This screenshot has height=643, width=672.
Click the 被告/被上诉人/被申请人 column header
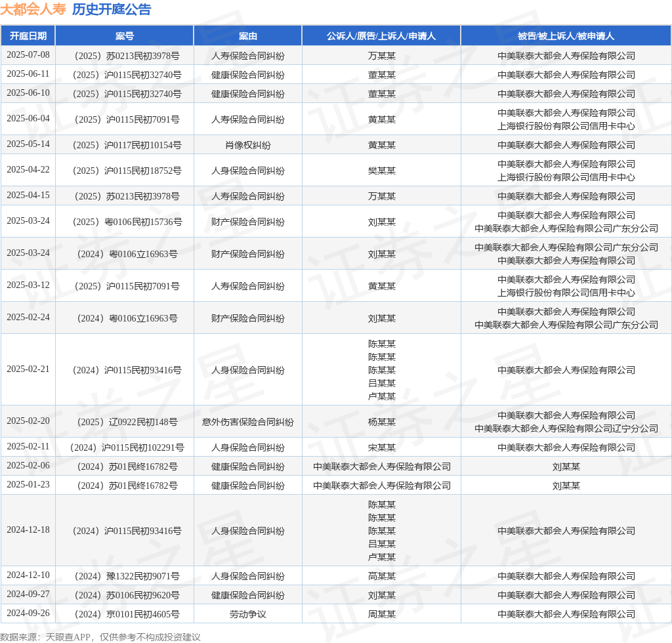[x=566, y=36]
